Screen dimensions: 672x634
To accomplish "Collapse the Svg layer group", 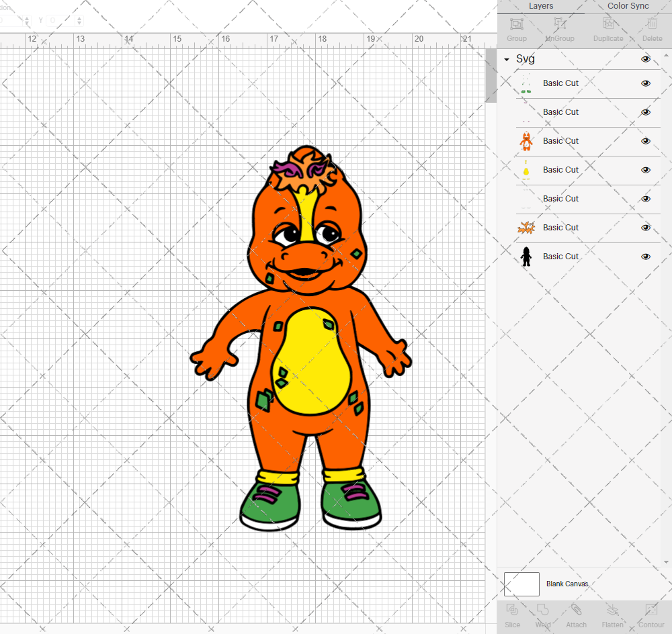I will click(x=506, y=59).
